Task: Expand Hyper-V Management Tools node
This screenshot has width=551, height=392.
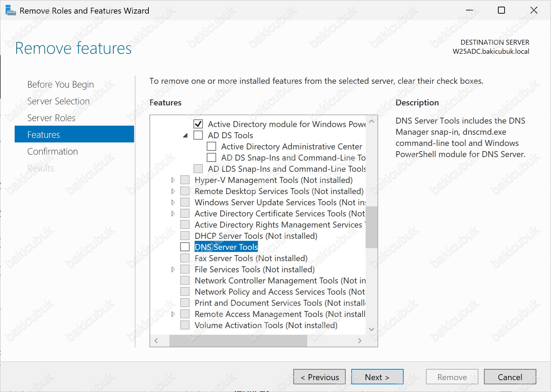Action: coord(173,180)
